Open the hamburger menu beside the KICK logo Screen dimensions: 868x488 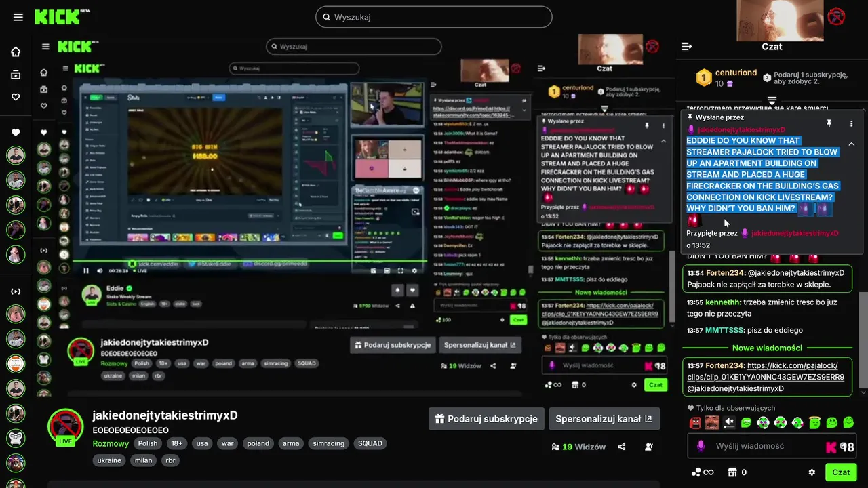[x=18, y=17]
